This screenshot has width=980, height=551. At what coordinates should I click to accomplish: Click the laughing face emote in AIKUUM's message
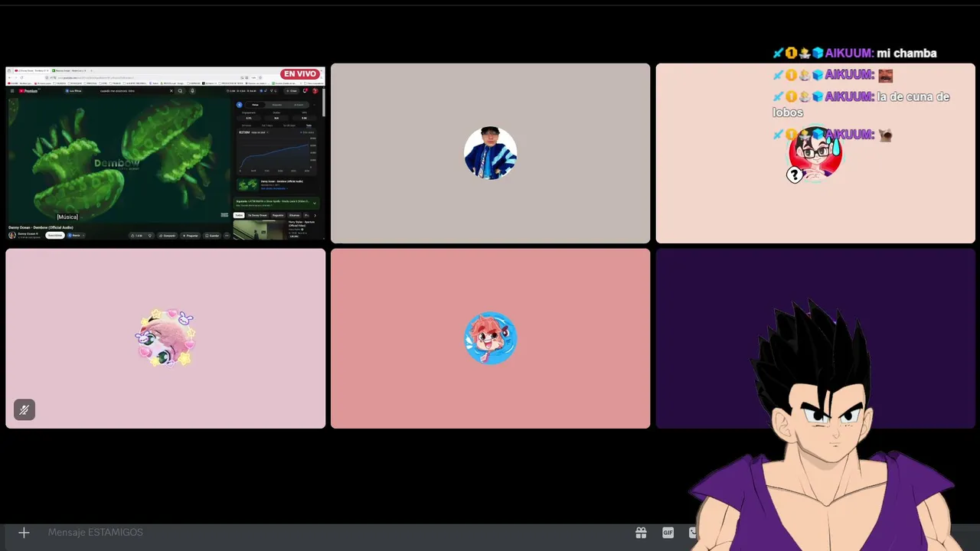click(885, 75)
